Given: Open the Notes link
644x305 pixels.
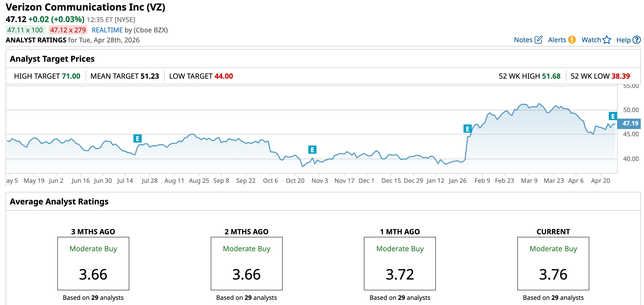Looking at the screenshot, I should [x=523, y=40].
